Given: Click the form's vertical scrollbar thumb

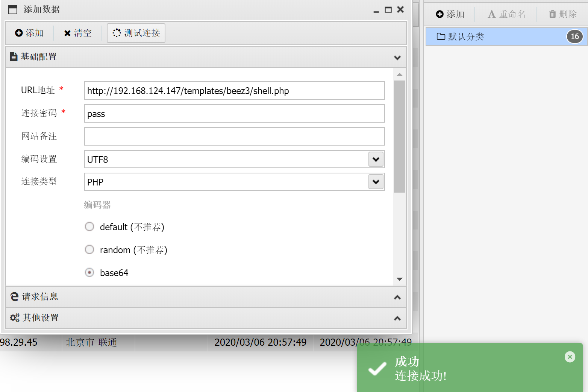Looking at the screenshot, I should pos(400,136).
